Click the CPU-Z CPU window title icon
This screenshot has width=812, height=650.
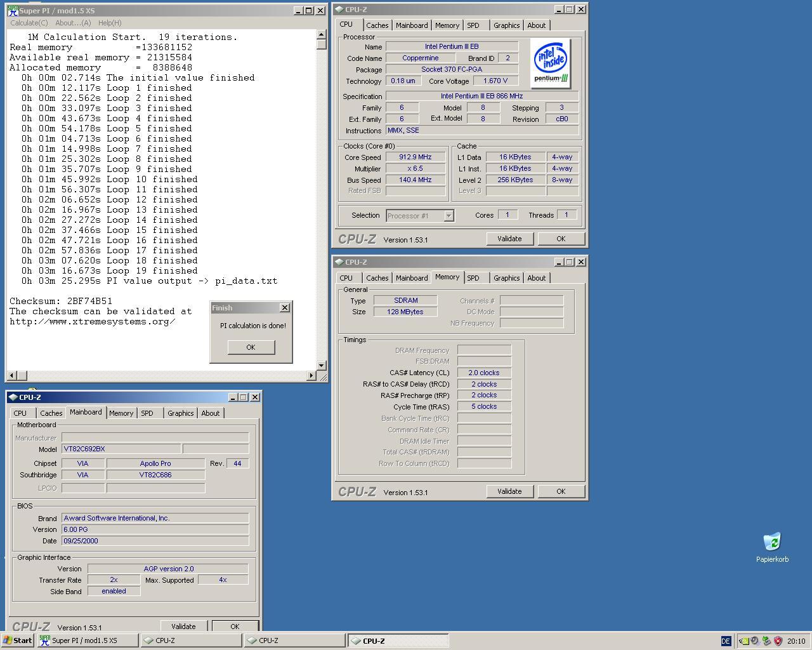[339, 10]
